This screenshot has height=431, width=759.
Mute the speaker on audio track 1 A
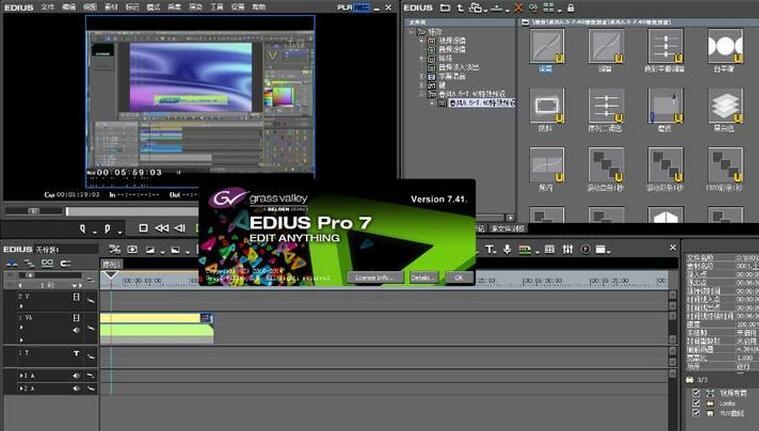pos(76,376)
